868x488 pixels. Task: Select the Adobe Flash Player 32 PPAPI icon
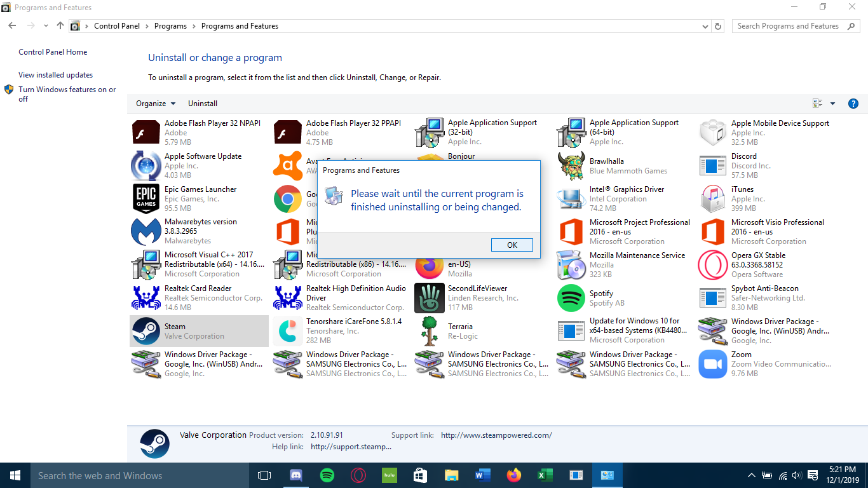point(288,133)
